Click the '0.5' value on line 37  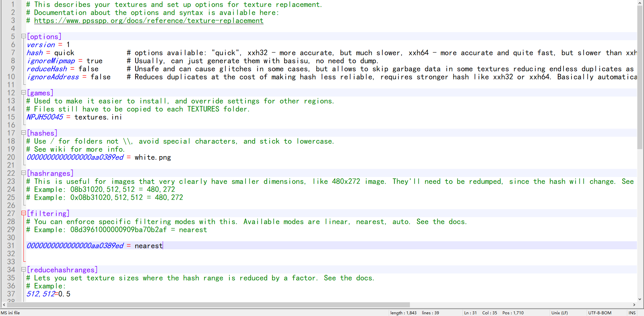(64, 294)
